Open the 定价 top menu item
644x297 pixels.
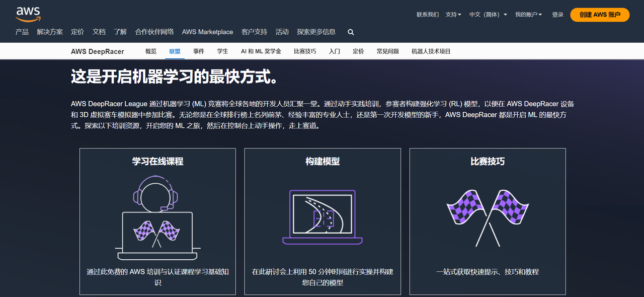coord(77,32)
